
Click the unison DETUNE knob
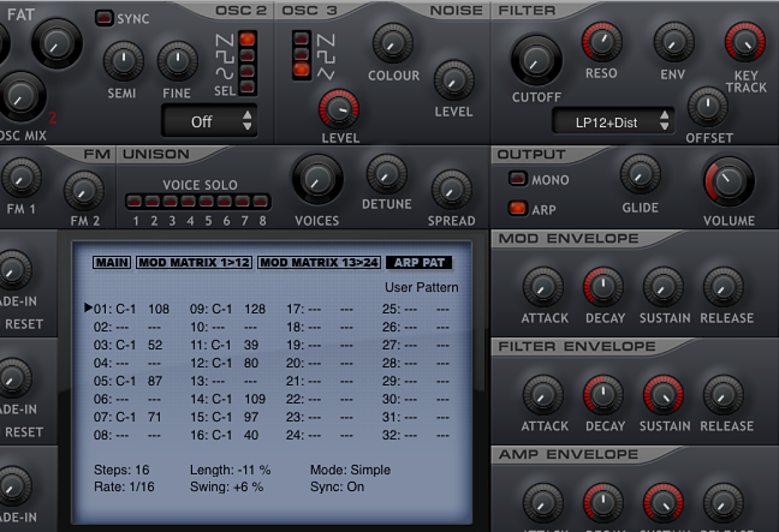click(387, 174)
